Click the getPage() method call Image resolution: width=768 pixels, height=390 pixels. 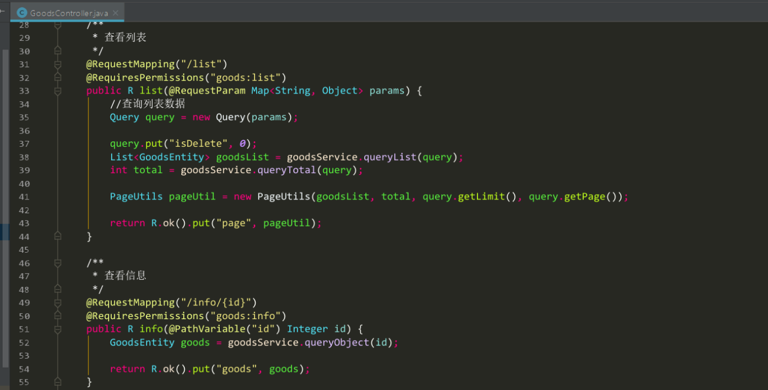click(x=590, y=196)
